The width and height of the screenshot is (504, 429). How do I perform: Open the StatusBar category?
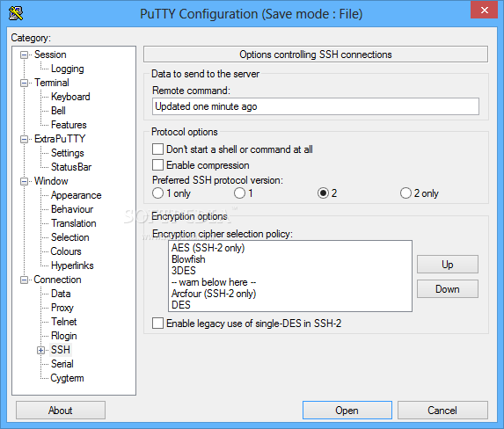pos(71,167)
